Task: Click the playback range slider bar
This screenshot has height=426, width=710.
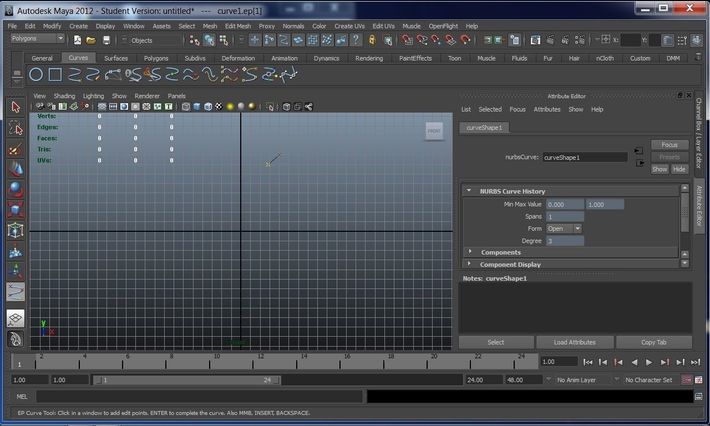Action: click(x=187, y=380)
